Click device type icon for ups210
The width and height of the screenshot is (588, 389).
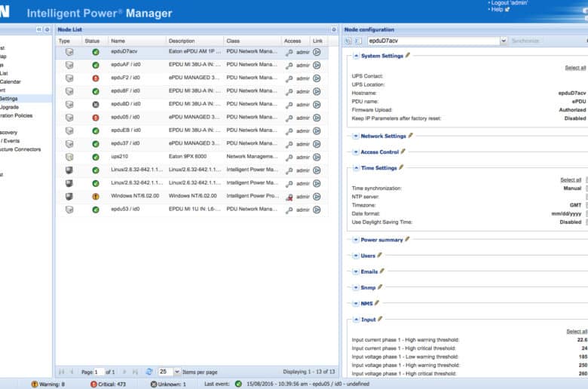pyautogui.click(x=69, y=157)
